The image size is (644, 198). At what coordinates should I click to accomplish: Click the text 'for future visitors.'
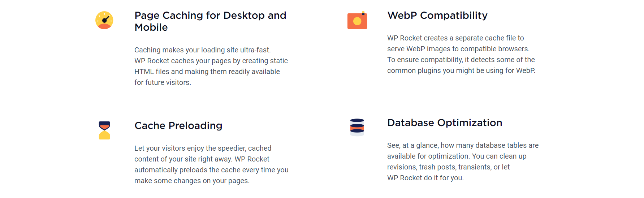tap(163, 83)
